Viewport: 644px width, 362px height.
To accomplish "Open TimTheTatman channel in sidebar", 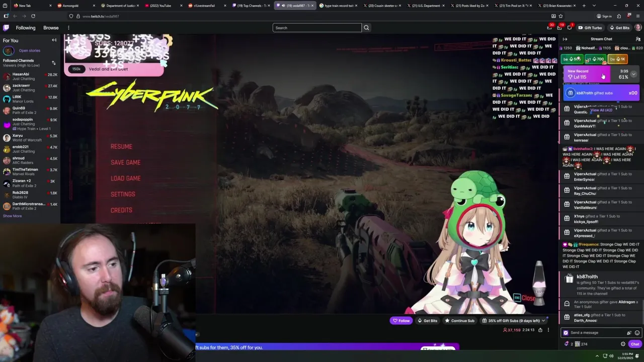I will point(30,171).
